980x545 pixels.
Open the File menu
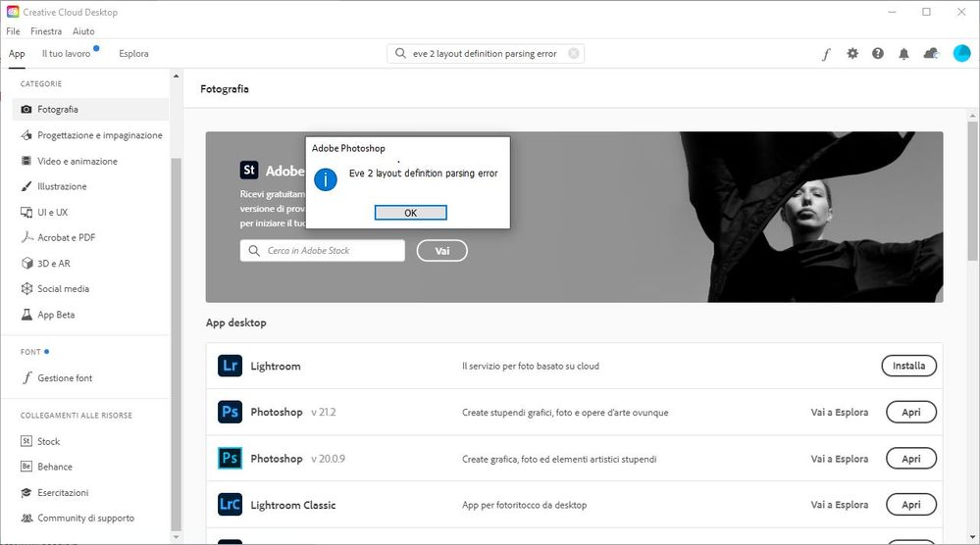point(13,31)
